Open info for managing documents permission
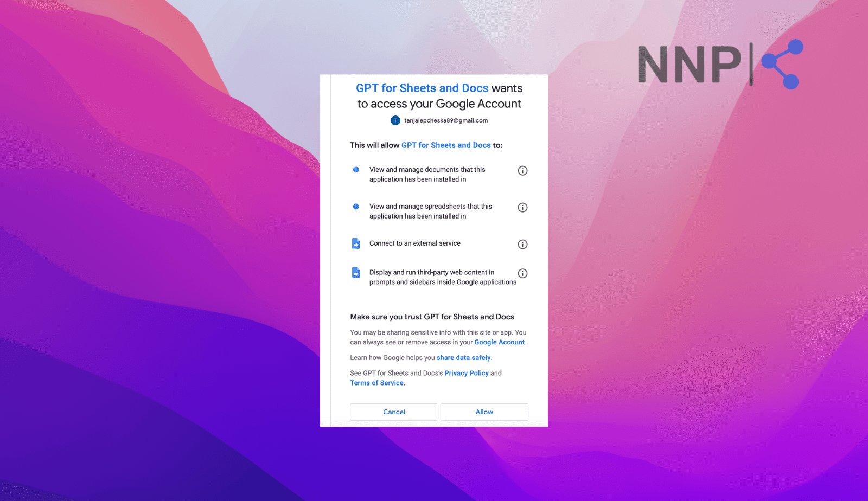Viewport: 868px width, 501px height. [x=522, y=171]
